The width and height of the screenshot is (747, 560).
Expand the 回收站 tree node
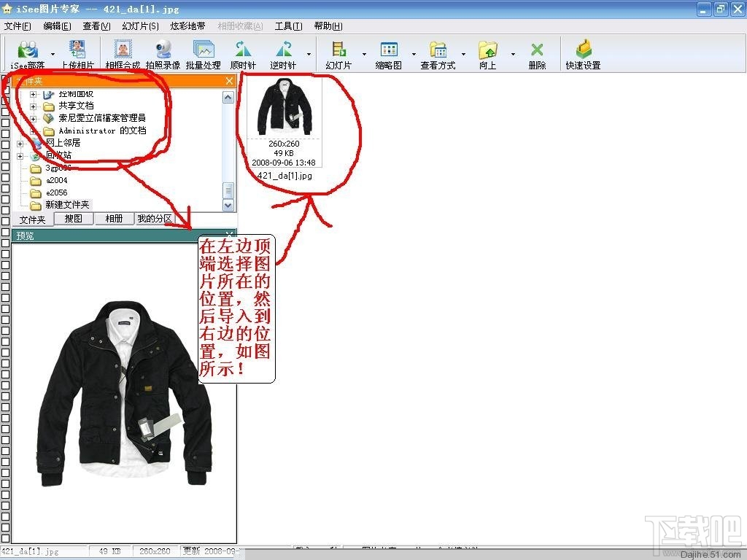coord(20,156)
